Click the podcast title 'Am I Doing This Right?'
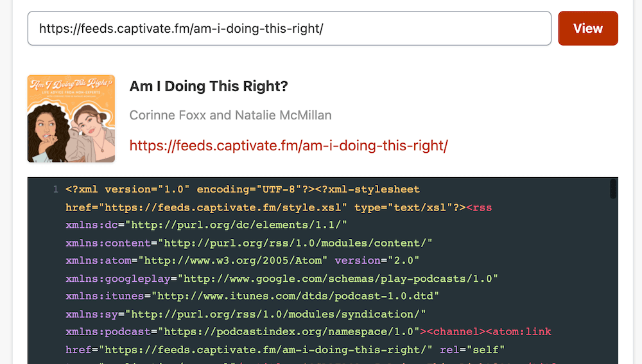 coord(209,87)
